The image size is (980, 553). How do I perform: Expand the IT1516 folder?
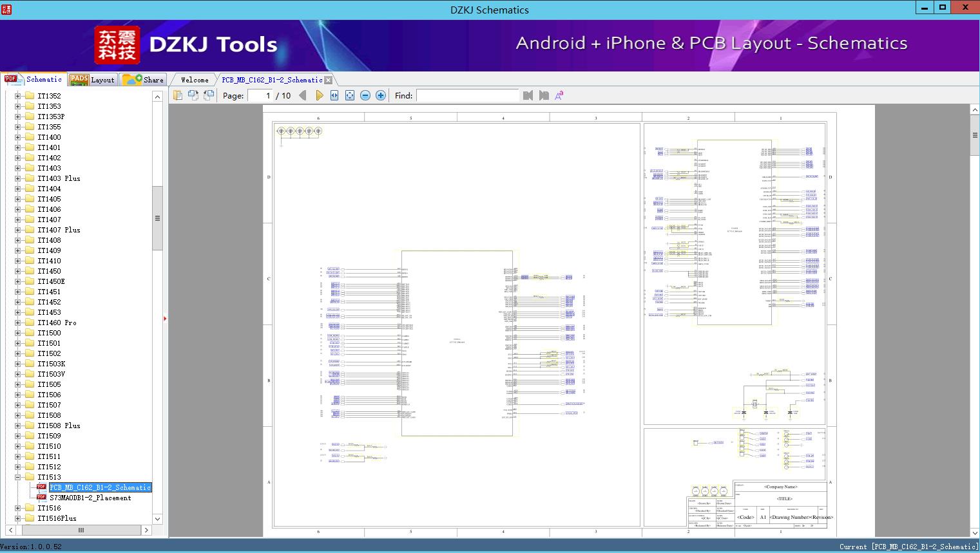click(18, 508)
